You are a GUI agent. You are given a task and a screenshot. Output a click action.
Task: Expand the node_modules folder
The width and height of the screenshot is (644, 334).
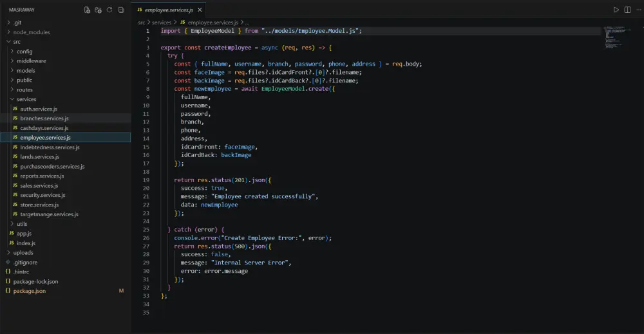click(x=66, y=32)
